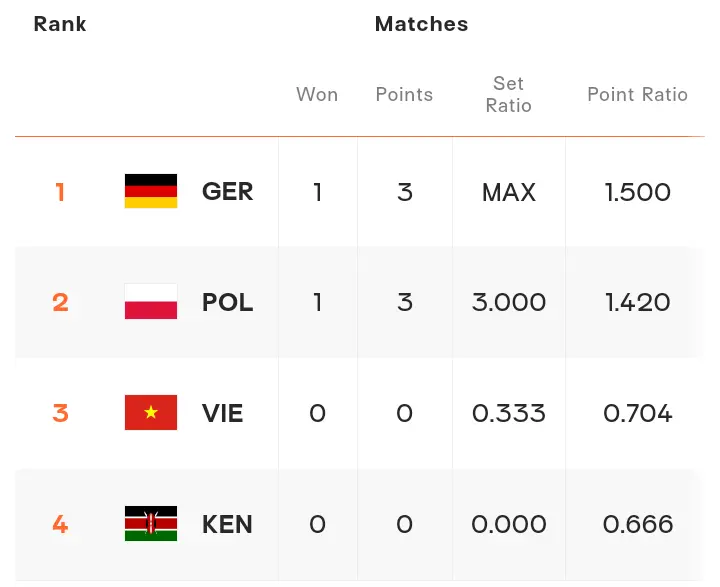Click the Set Ratio column header
The image size is (720, 587).
click(x=508, y=94)
